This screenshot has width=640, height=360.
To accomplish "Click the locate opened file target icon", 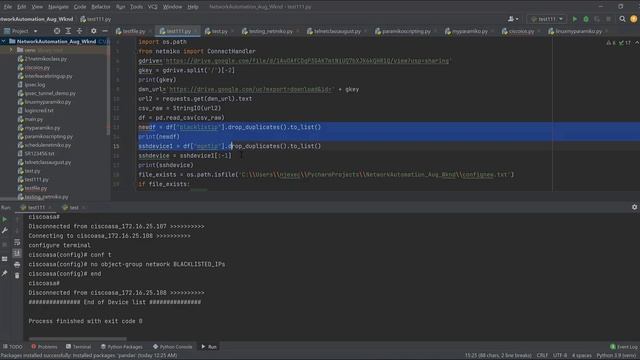I will point(57,31).
